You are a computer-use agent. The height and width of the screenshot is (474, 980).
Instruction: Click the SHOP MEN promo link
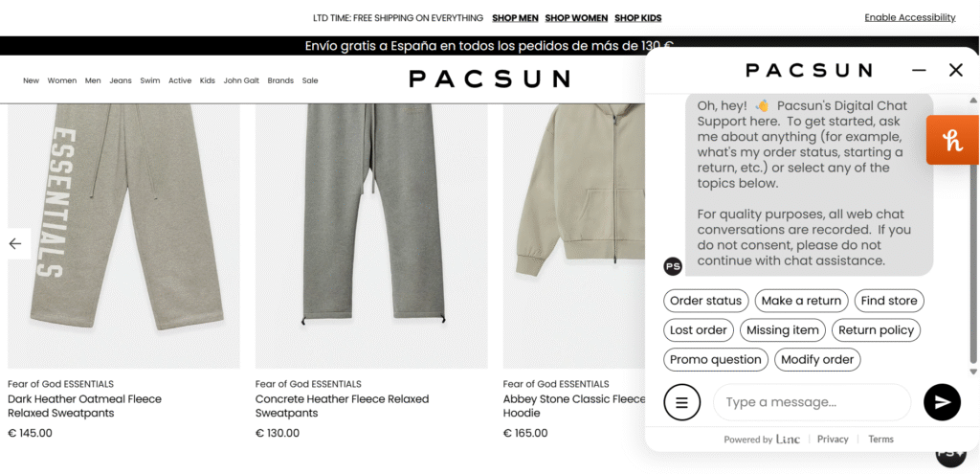coord(515,18)
